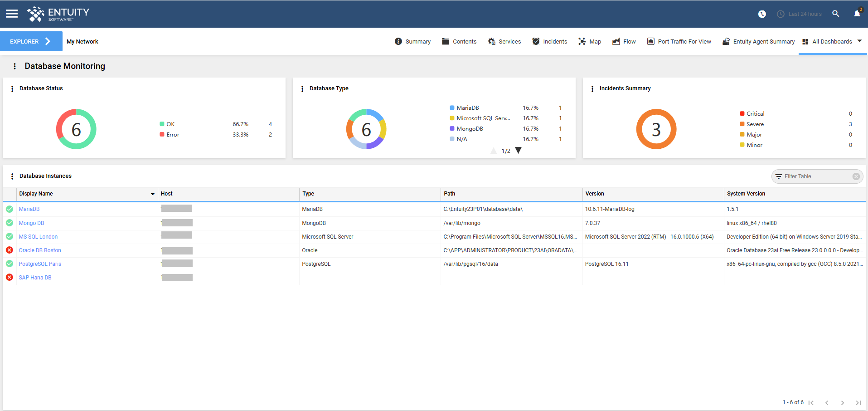Open Database Type panel options menu
868x411 pixels.
[302, 89]
